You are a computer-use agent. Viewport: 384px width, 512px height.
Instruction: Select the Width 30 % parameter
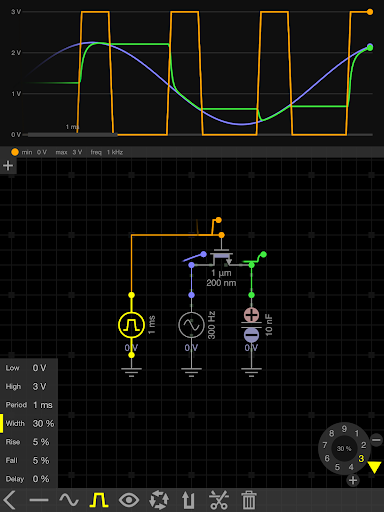29,423
